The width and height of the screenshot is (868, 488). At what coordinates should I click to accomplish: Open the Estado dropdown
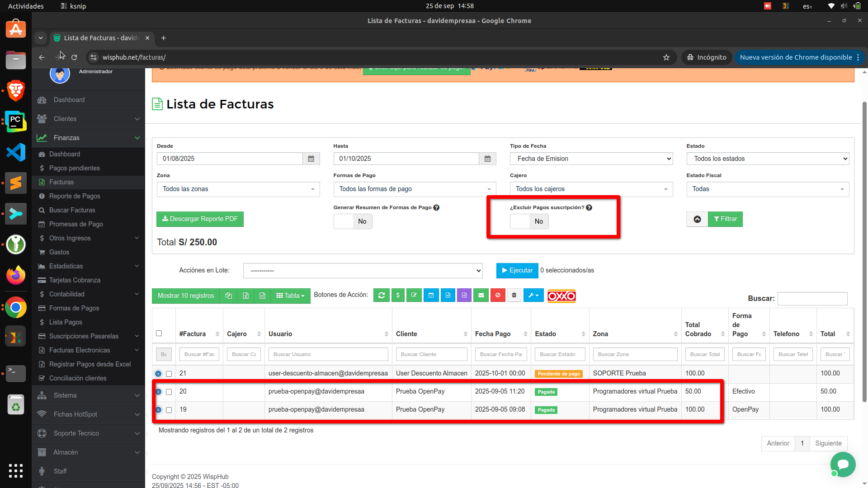tap(768, 159)
